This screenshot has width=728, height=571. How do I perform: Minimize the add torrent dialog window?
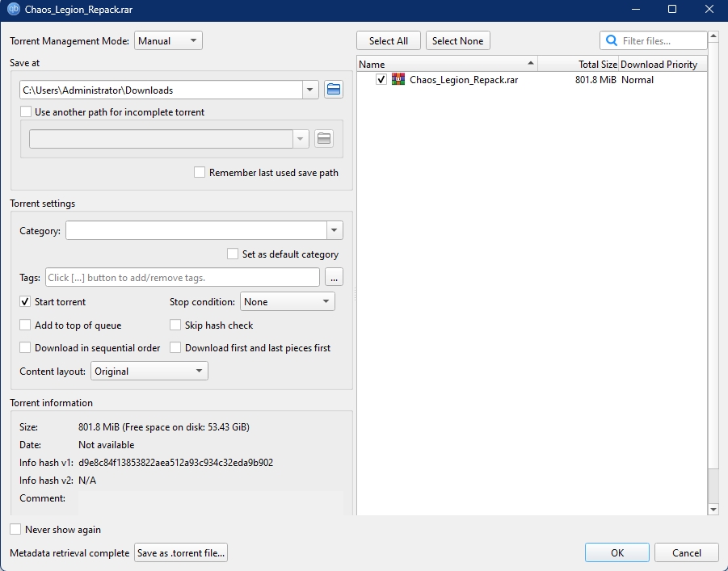coord(636,9)
